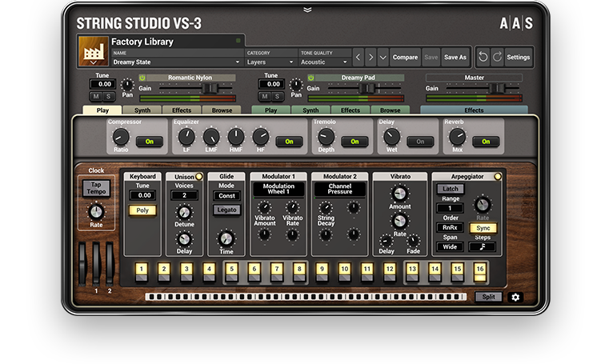605x364 pixels.
Task: Open Arpeggiator Span selector Wide
Action: [x=450, y=246]
